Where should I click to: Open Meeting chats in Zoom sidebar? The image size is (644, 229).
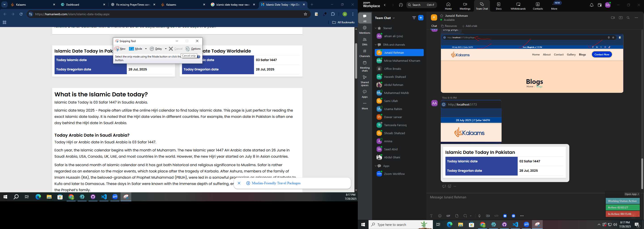[x=365, y=66]
